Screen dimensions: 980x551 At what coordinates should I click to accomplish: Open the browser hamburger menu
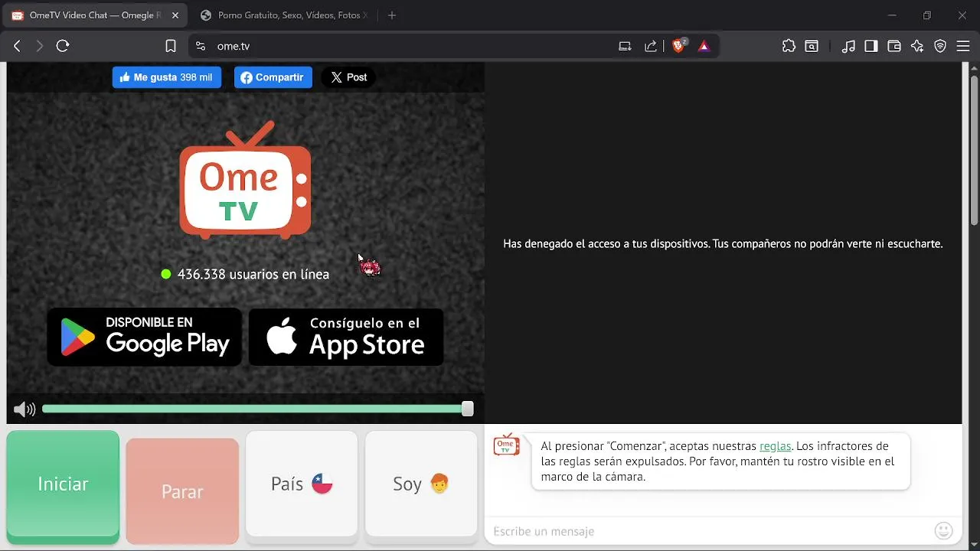[963, 46]
